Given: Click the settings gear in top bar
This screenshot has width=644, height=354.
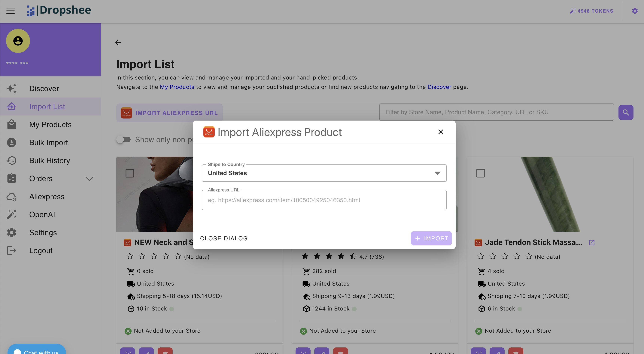Looking at the screenshot, I should (634, 11).
